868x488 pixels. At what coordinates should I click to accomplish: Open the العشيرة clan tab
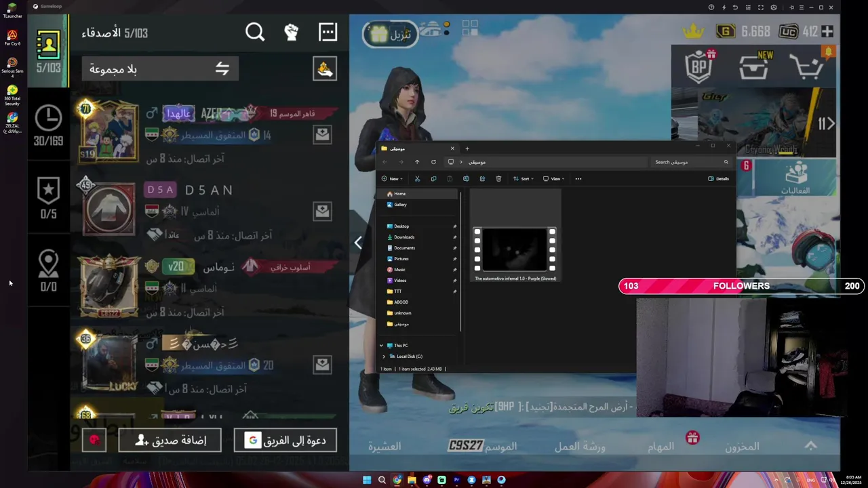click(x=384, y=447)
